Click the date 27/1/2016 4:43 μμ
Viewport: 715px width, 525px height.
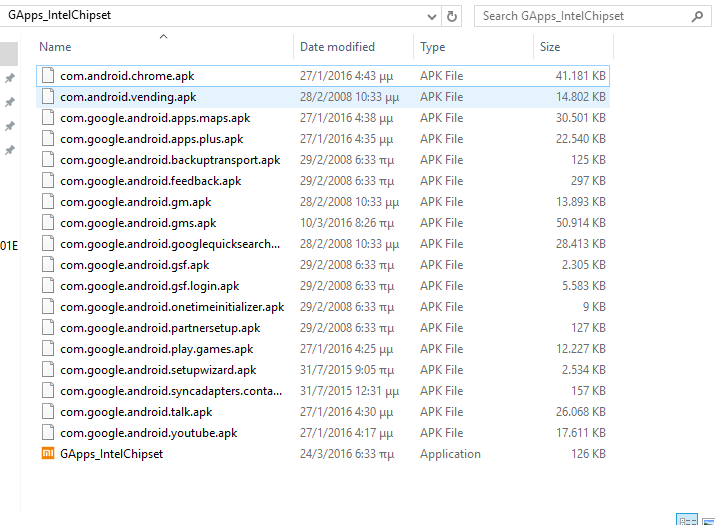pos(347,76)
